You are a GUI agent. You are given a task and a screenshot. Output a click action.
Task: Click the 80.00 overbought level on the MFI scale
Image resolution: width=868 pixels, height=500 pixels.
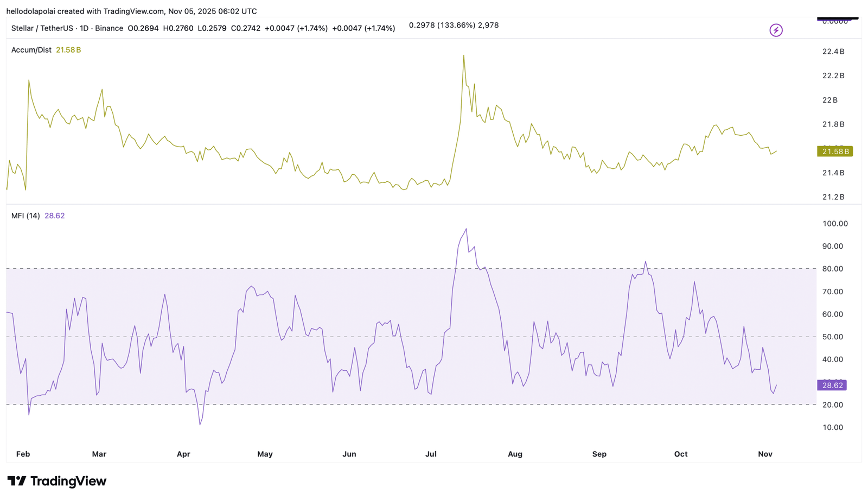click(833, 269)
